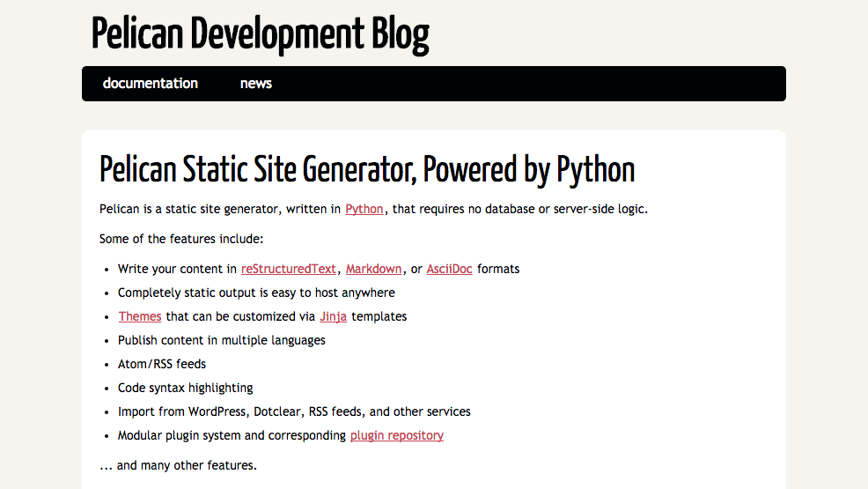This screenshot has width=868, height=489.
Task: Open the reStructuredText link
Action: 289,269
